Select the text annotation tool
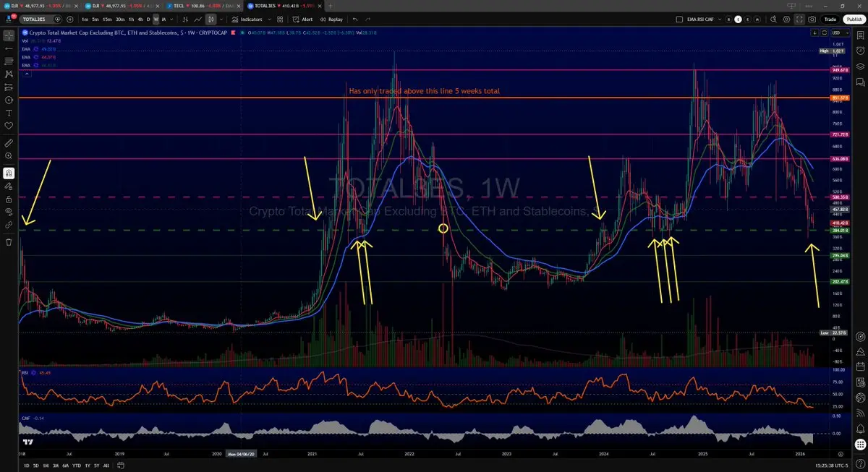The width and height of the screenshot is (868, 472). pos(9,113)
